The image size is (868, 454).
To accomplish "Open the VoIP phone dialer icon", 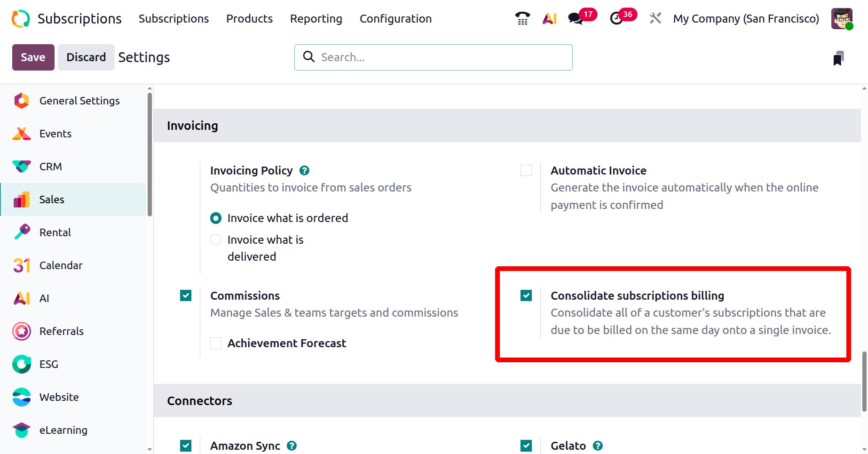I will pyautogui.click(x=522, y=18).
